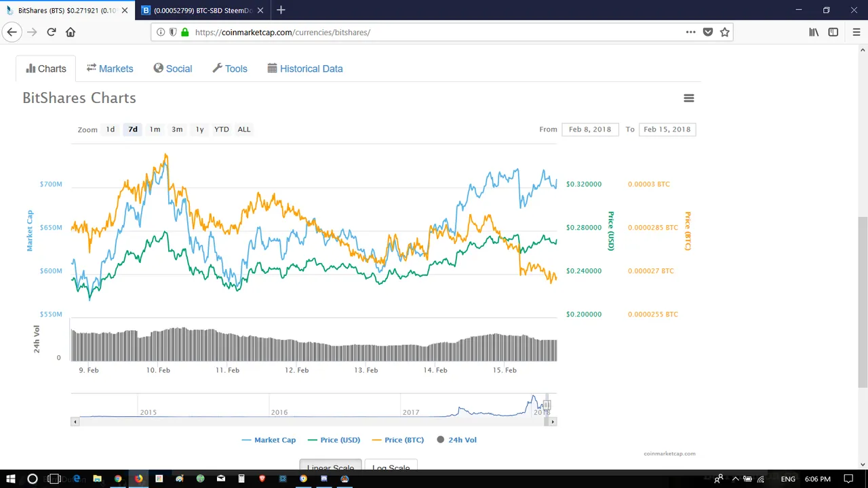The image size is (868, 488).
Task: Open File Explorer from the taskbar
Action: pyautogui.click(x=97, y=479)
